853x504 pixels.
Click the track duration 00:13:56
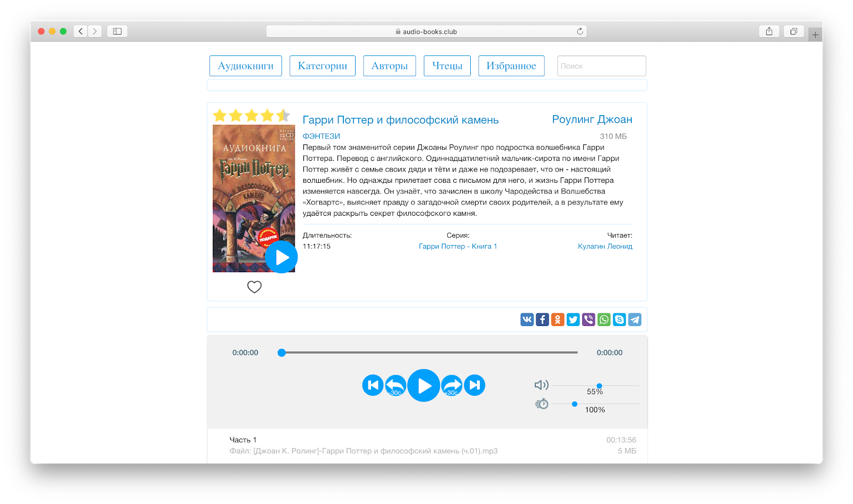point(621,440)
